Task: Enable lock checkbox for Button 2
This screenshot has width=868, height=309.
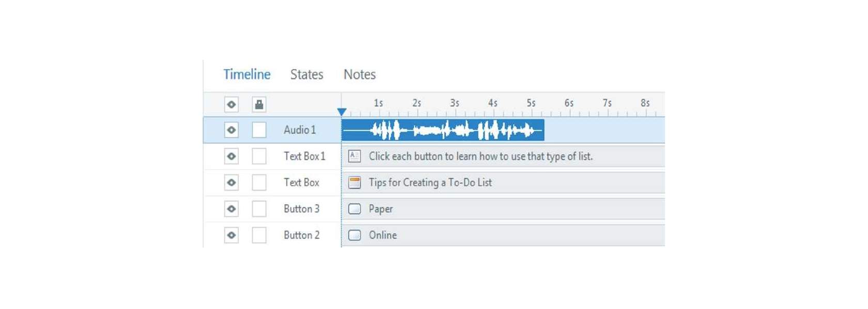Action: (x=259, y=235)
